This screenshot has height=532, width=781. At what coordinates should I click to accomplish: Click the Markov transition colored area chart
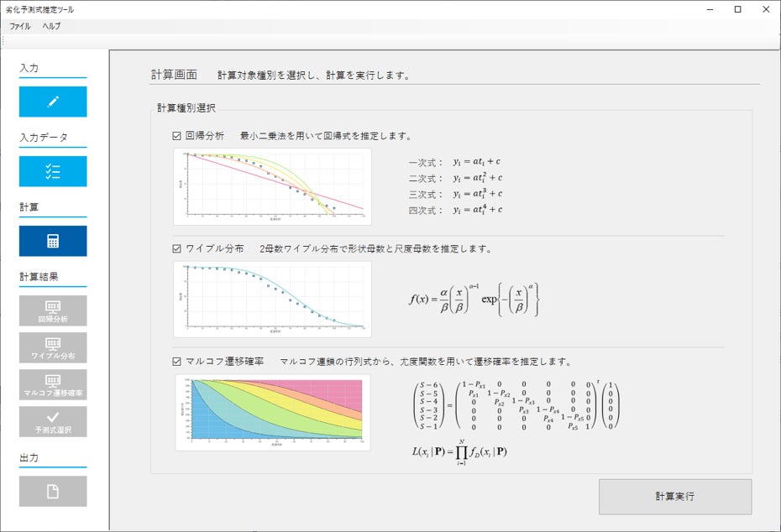pyautogui.click(x=273, y=413)
